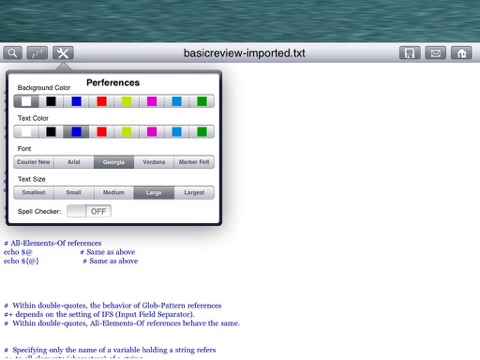
Task: Save the file with the disk icon
Action: (410, 53)
